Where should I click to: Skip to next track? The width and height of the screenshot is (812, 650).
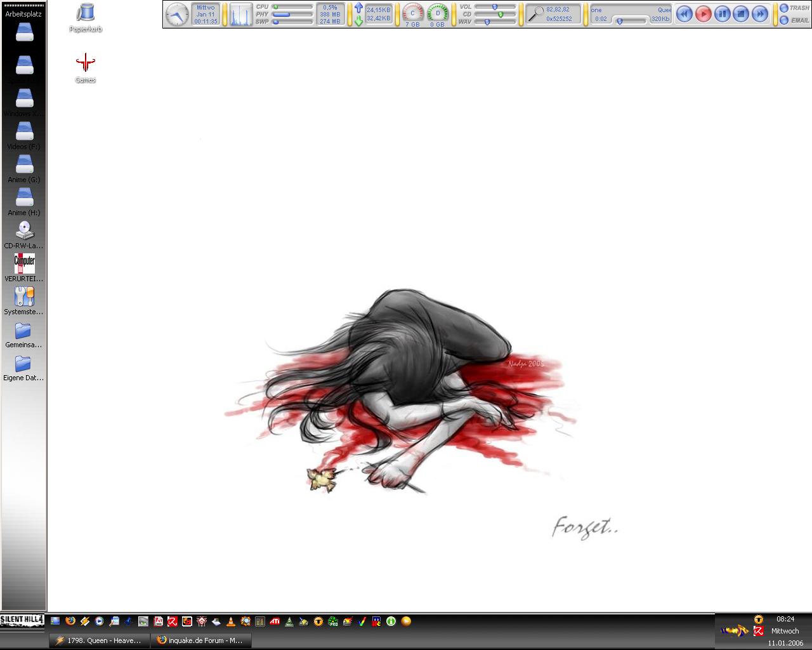coord(760,14)
